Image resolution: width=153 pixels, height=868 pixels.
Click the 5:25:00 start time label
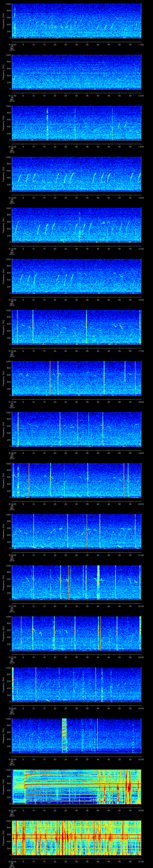click(x=12, y=810)
